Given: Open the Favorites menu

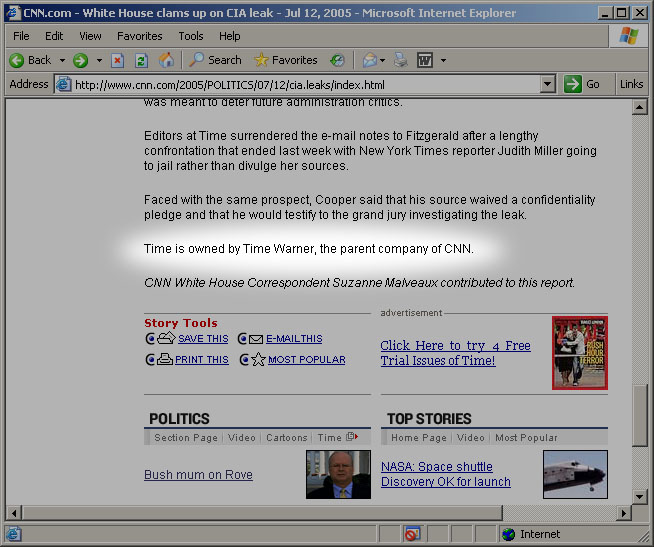Looking at the screenshot, I should tap(140, 36).
